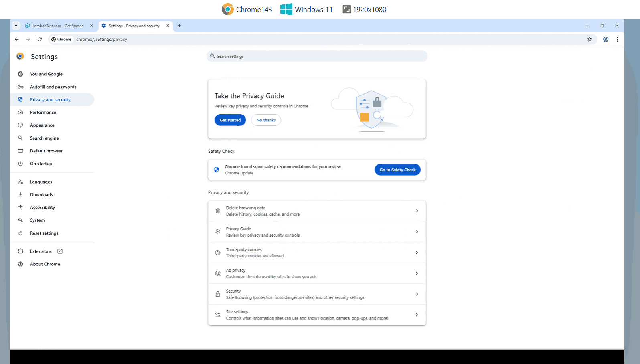
Task: Bookmark this page with the star icon
Action: (589, 39)
